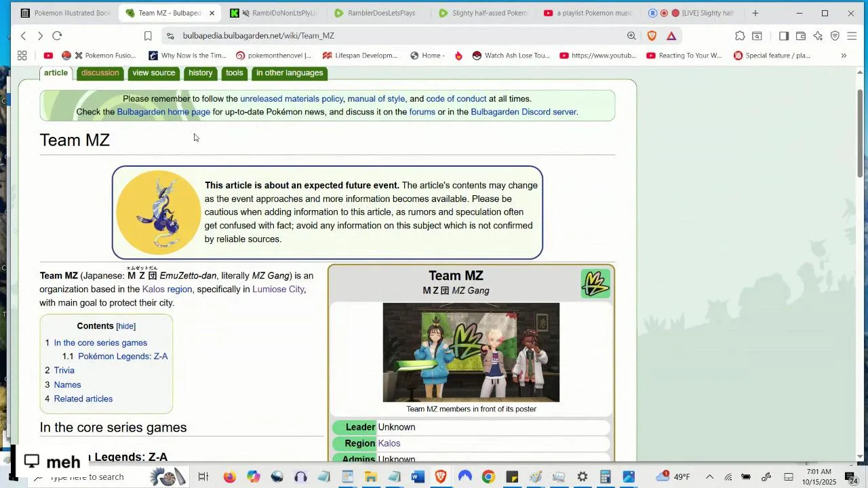Open the Lumiose City link
This screenshot has width=868, height=488.
click(x=278, y=289)
